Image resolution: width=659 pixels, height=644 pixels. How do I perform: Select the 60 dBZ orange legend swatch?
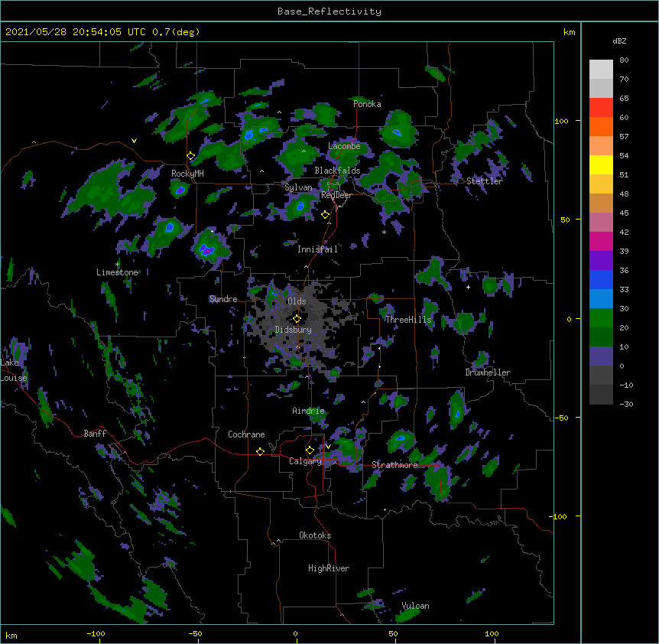tap(601, 126)
